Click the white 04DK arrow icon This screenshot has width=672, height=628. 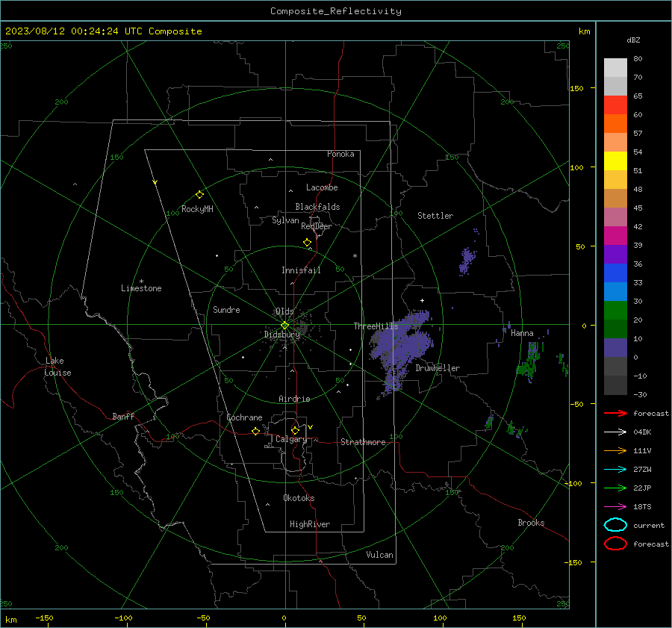[x=615, y=432]
